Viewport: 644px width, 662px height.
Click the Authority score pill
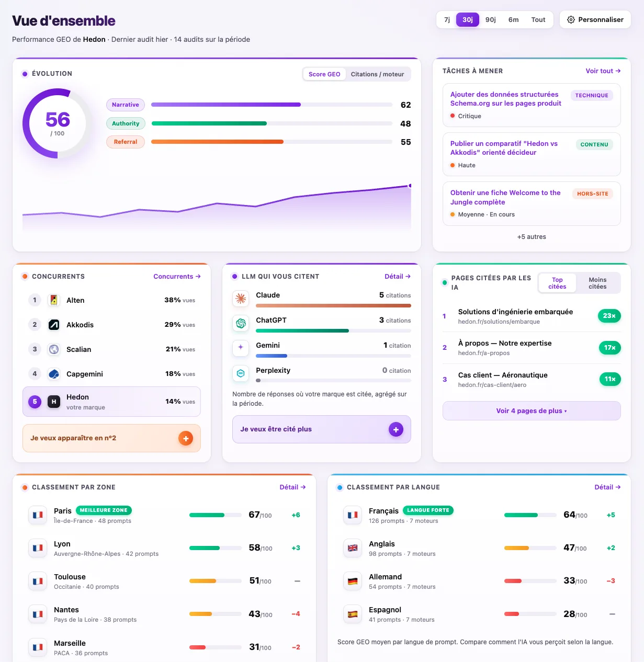(126, 123)
